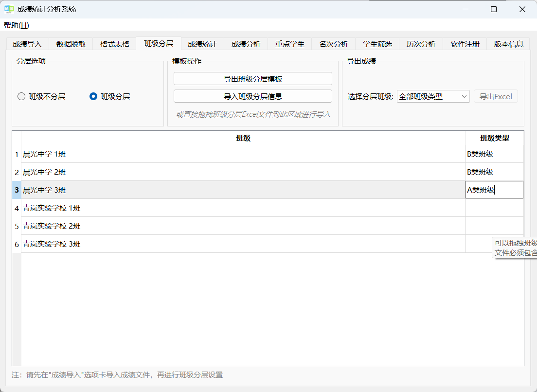537x392 pixels.
Task: Switch to the 软件注册 tab
Action: (x=465, y=44)
